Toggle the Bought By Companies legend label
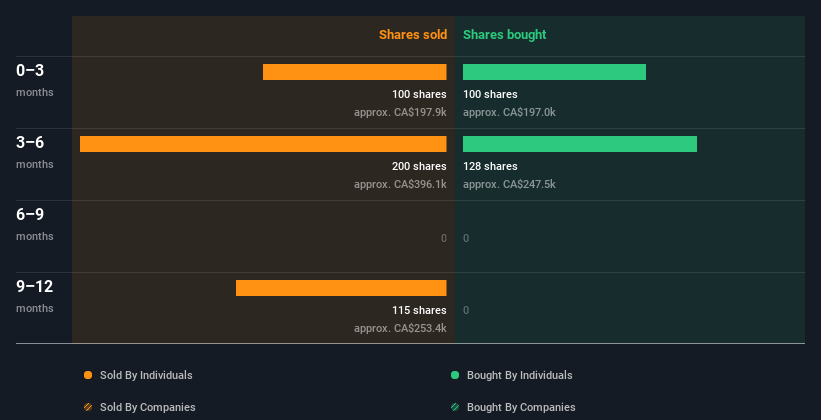 pyautogui.click(x=521, y=407)
